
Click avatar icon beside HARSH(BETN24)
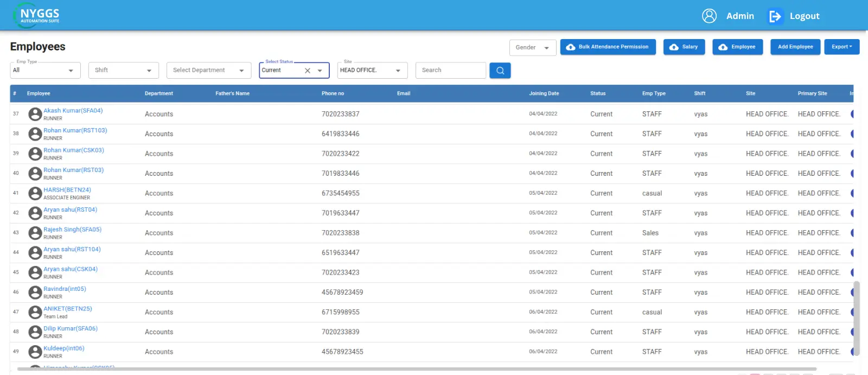(x=35, y=193)
